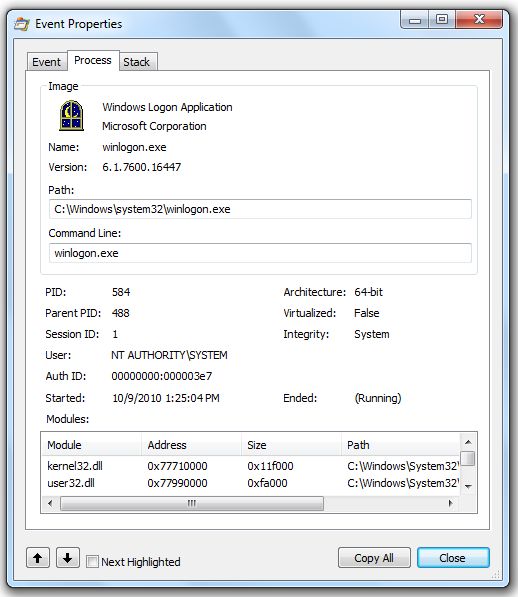
Task: Minimize the Event Properties window
Action: coord(415,20)
